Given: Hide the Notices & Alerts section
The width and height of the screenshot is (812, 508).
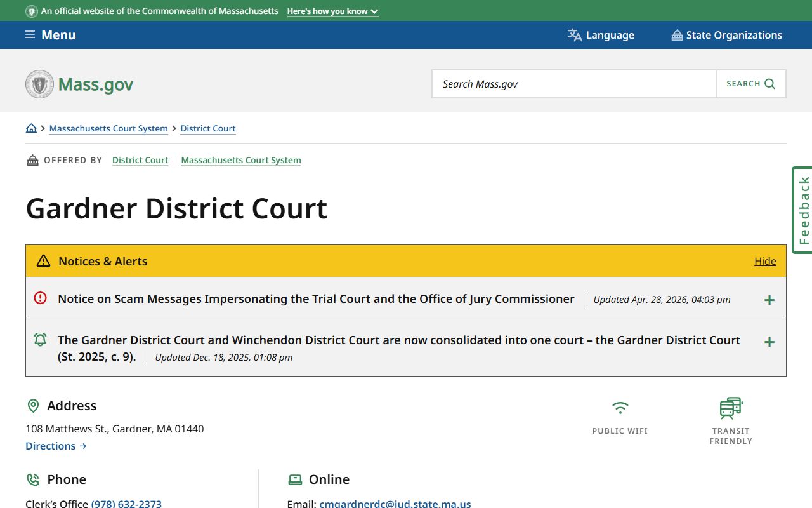Looking at the screenshot, I should pyautogui.click(x=765, y=261).
